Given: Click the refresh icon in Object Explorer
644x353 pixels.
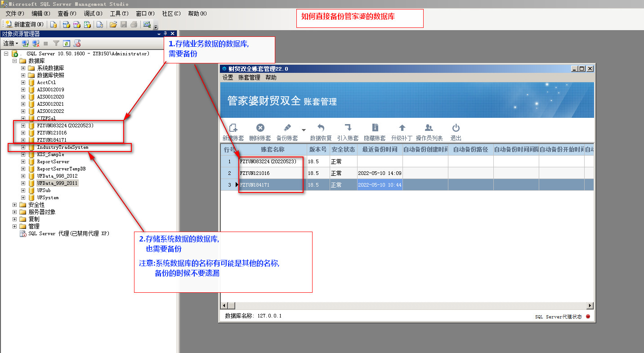Looking at the screenshot, I should pos(67,44).
